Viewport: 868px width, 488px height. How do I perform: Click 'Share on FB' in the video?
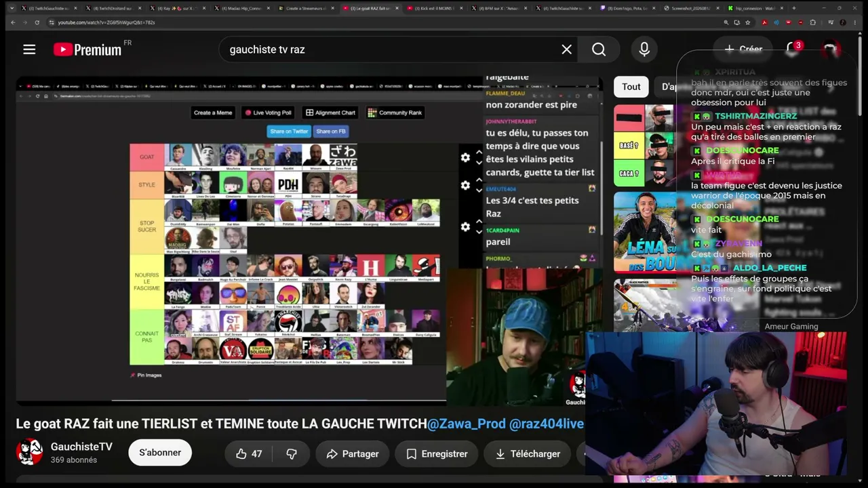point(331,131)
